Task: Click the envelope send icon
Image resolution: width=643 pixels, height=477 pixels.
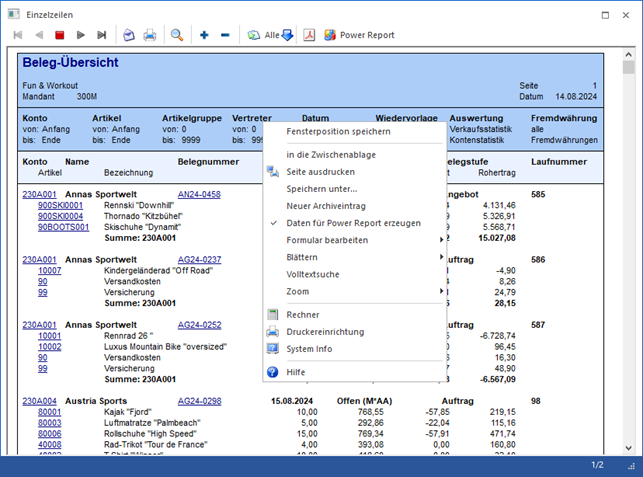Action: click(x=129, y=35)
